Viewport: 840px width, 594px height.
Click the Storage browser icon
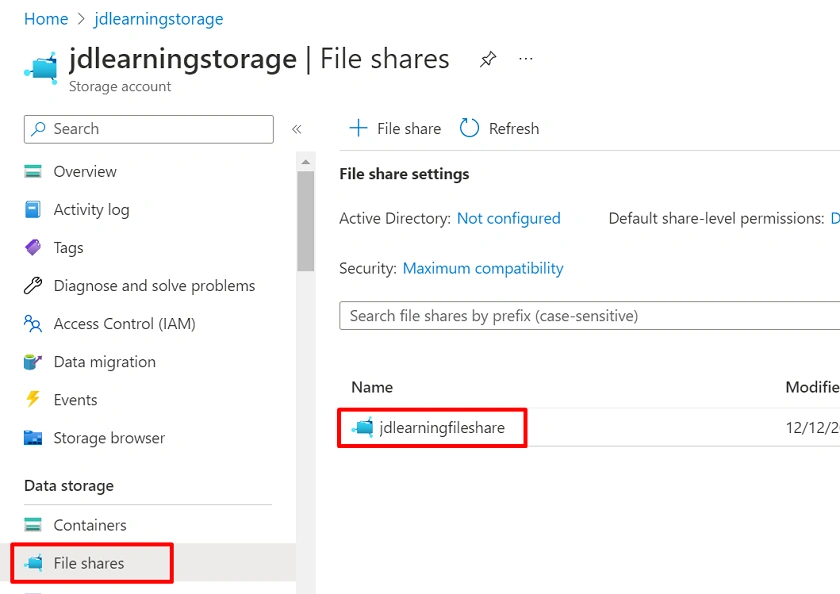point(33,438)
